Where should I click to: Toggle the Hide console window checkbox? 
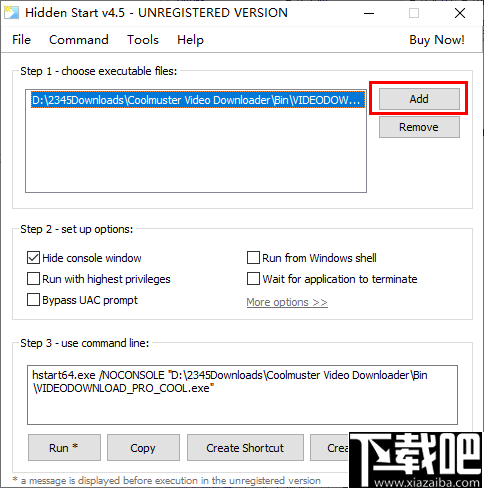tap(33, 258)
